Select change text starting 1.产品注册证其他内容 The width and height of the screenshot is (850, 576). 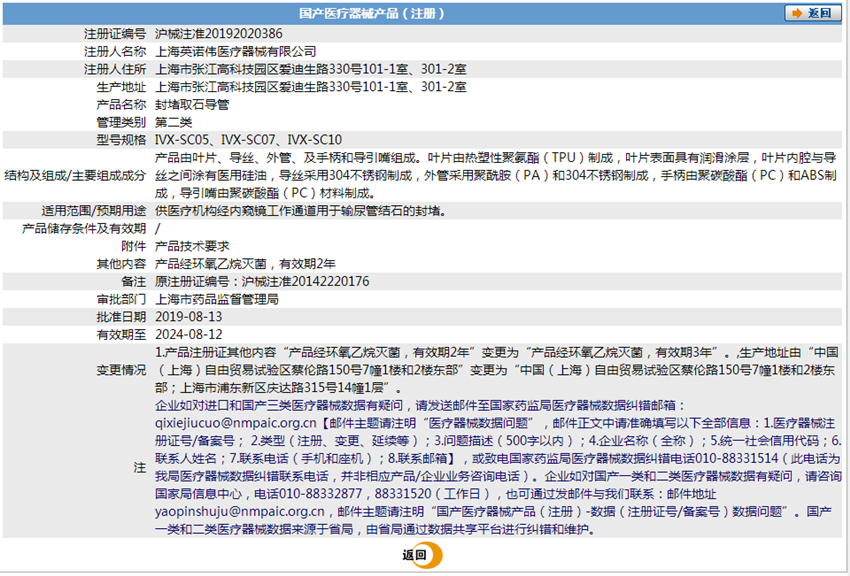tap(497, 370)
